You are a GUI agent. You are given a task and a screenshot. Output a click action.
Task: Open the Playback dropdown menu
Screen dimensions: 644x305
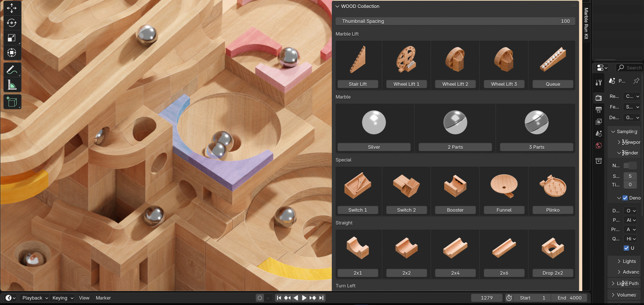click(35, 298)
